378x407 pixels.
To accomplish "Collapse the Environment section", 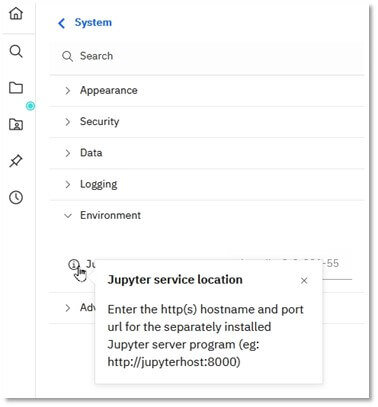I will tap(207, 215).
